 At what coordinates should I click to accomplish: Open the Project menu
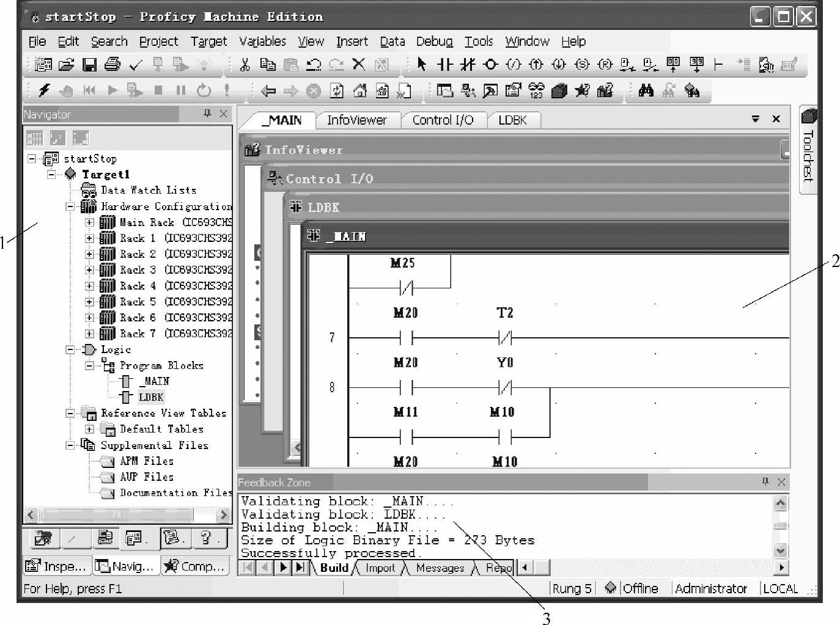point(159,41)
